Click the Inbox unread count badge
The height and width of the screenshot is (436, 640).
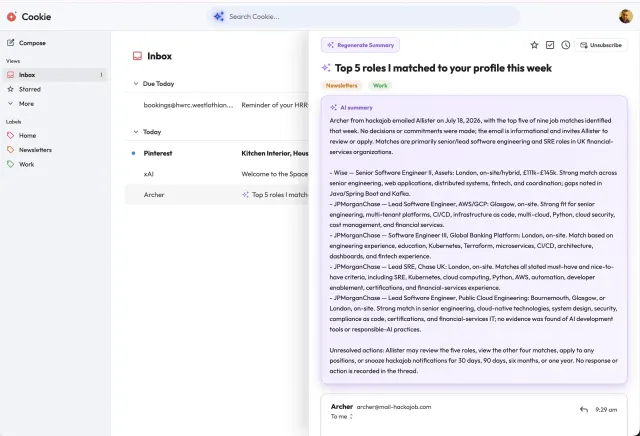pyautogui.click(x=101, y=75)
